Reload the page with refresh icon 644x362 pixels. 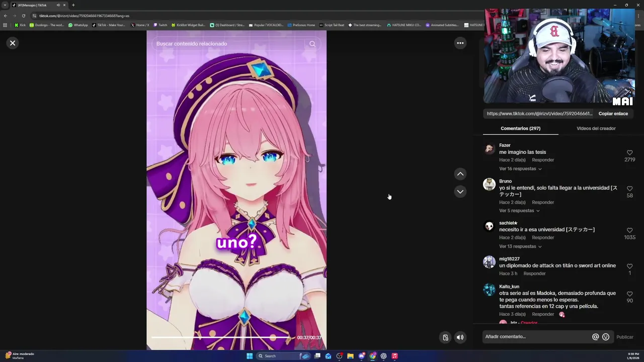23,16
